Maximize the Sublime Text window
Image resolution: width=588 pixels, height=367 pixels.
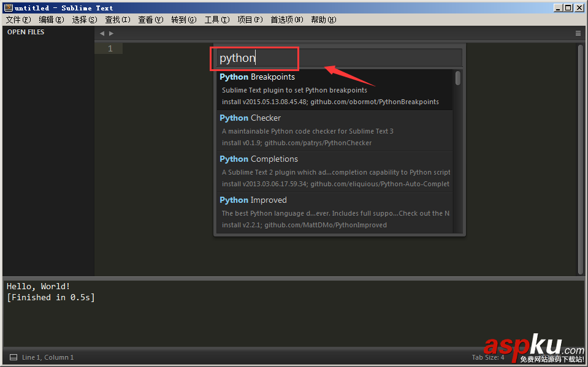pos(568,7)
